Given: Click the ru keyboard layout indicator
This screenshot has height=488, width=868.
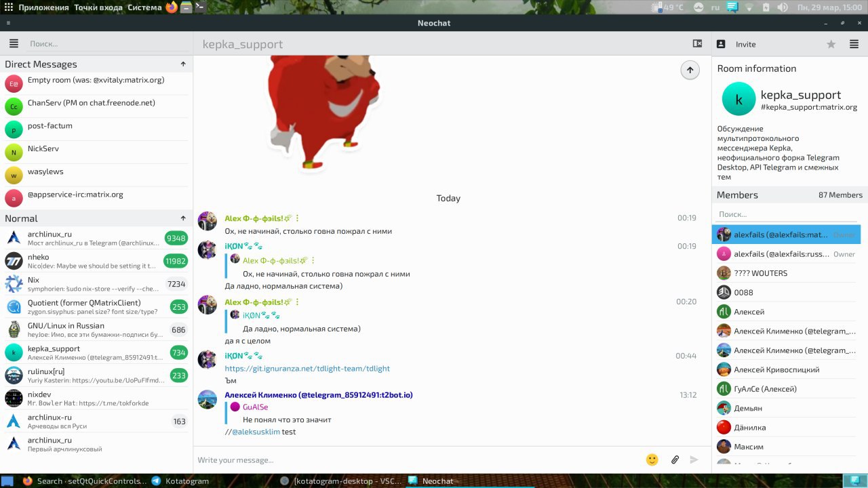Looking at the screenshot, I should (715, 7).
